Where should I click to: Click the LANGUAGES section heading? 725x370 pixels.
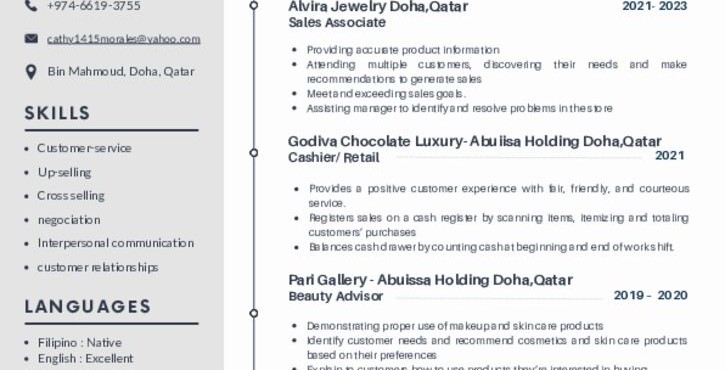pos(88,306)
